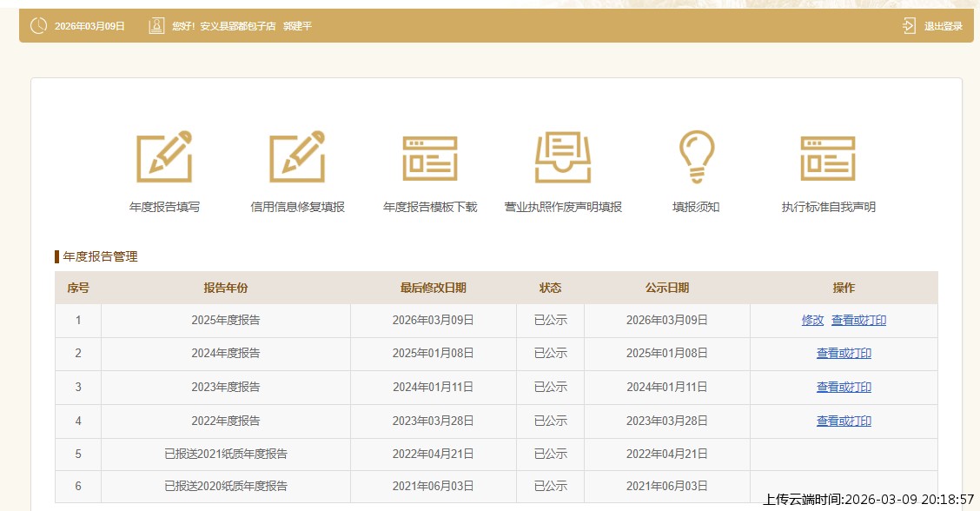The image size is (980, 511).
Task: Click the 填报须知 lightbulb icon
Action: tap(696, 157)
